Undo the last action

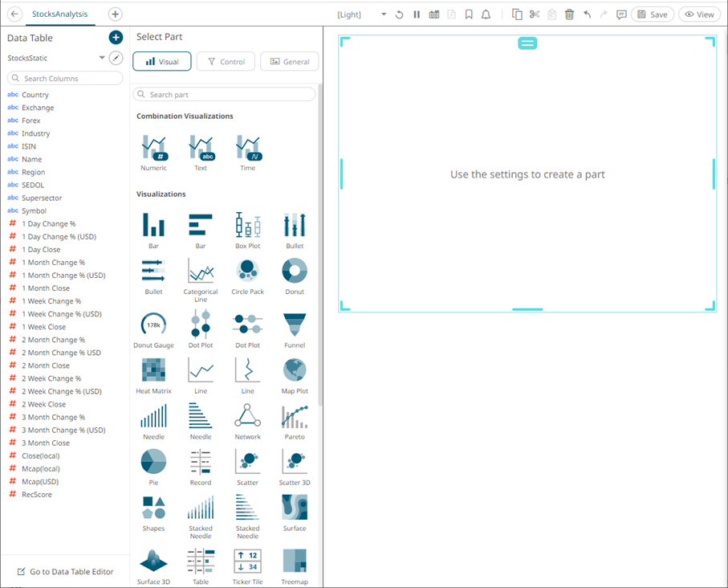point(587,14)
